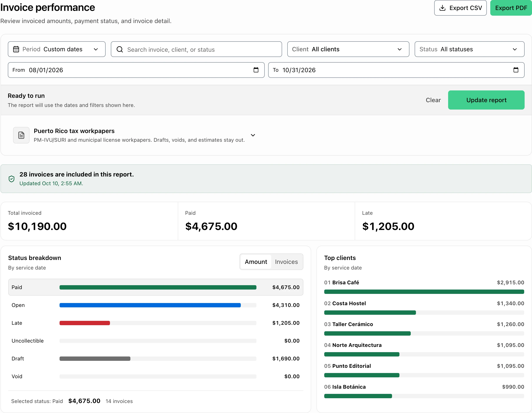Click the calendar icon in Period selector
The height and width of the screenshot is (413, 532).
16,49
